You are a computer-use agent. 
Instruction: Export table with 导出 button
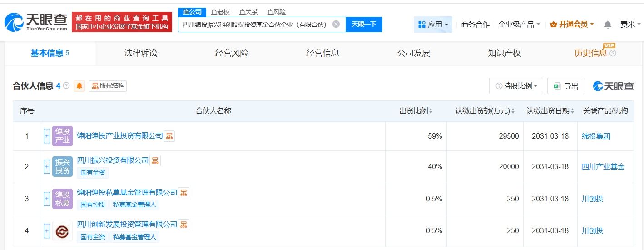pyautogui.click(x=566, y=86)
